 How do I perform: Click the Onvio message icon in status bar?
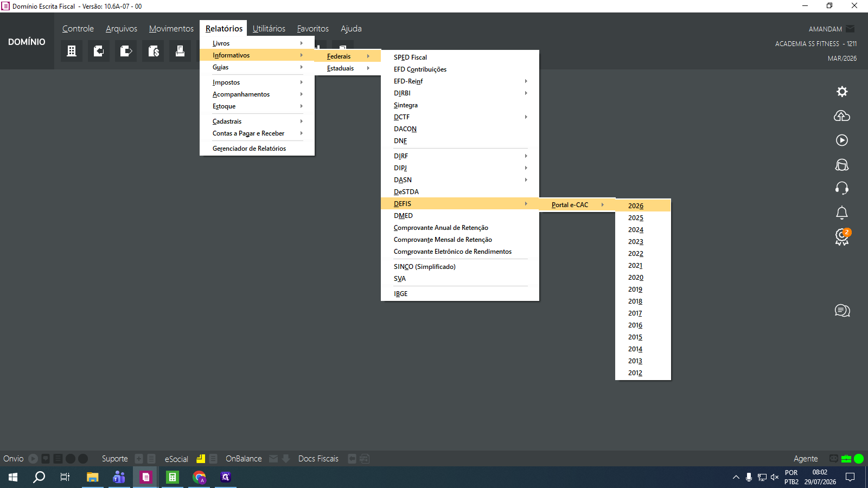click(x=46, y=459)
